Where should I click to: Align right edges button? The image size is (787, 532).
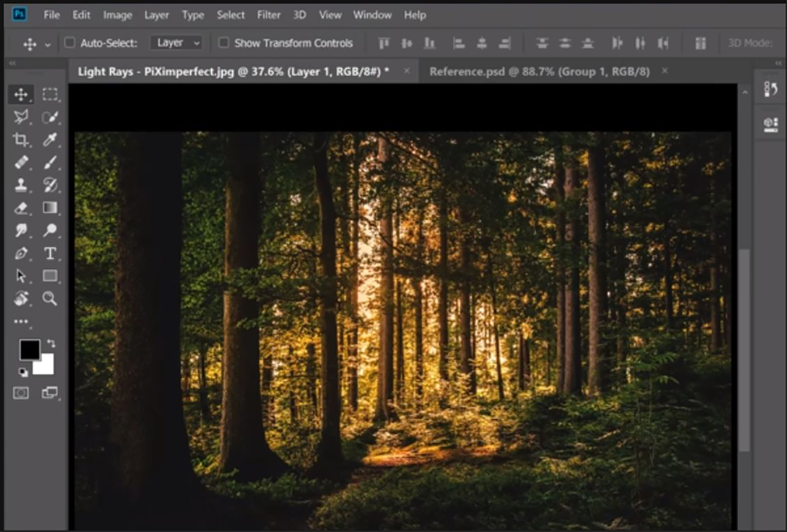tap(505, 43)
